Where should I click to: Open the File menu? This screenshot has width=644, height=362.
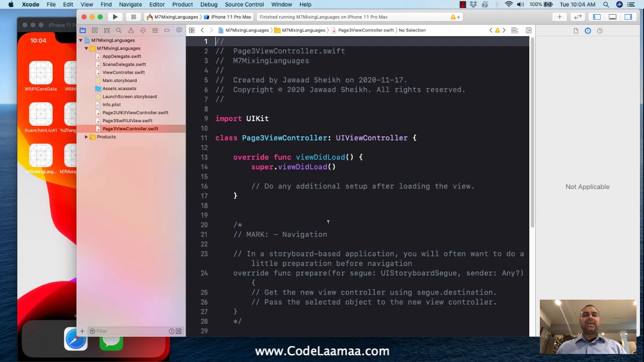51,5
